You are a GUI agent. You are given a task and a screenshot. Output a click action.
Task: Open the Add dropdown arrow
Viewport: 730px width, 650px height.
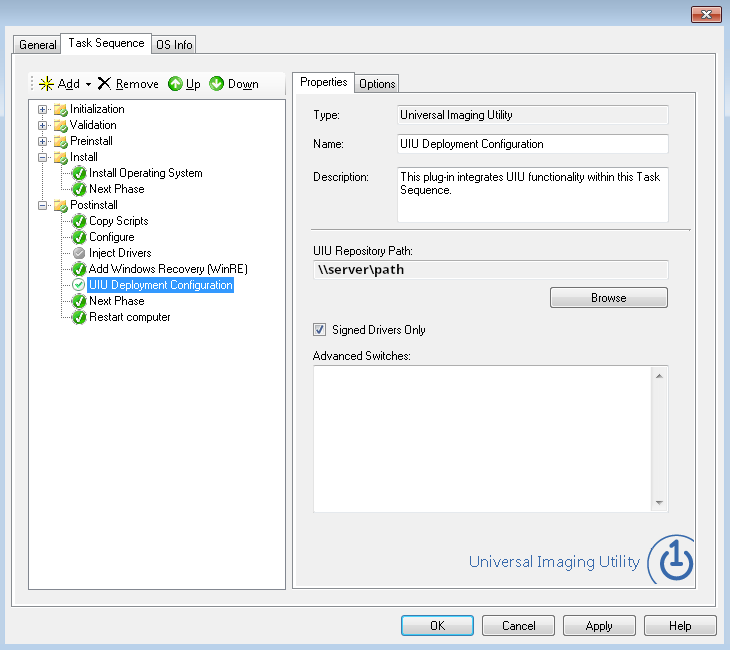coord(88,84)
